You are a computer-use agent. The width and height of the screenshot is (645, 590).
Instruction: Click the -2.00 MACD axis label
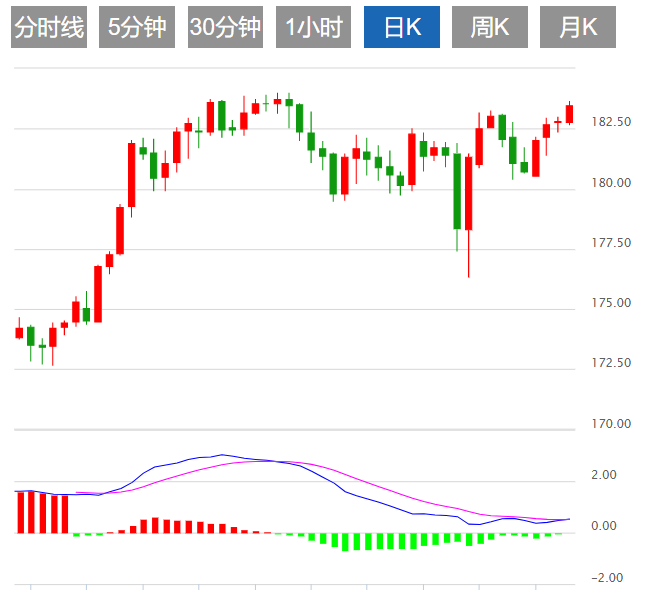(607, 578)
